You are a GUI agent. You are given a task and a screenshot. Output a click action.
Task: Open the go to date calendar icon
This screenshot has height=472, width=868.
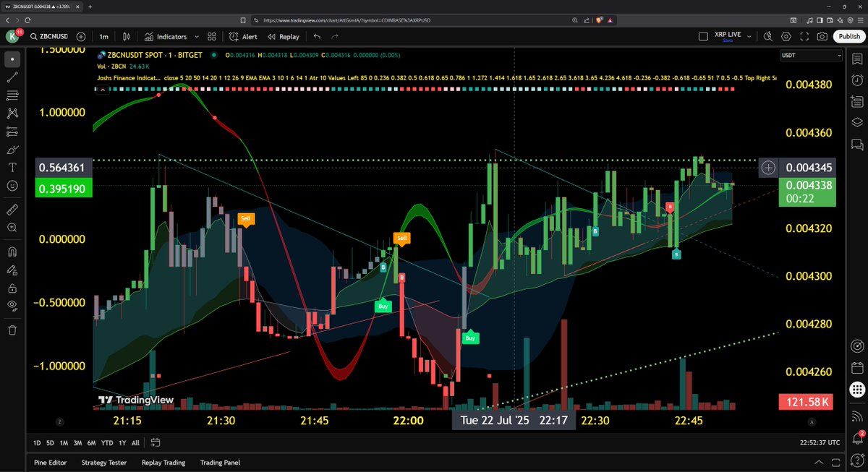coord(156,442)
